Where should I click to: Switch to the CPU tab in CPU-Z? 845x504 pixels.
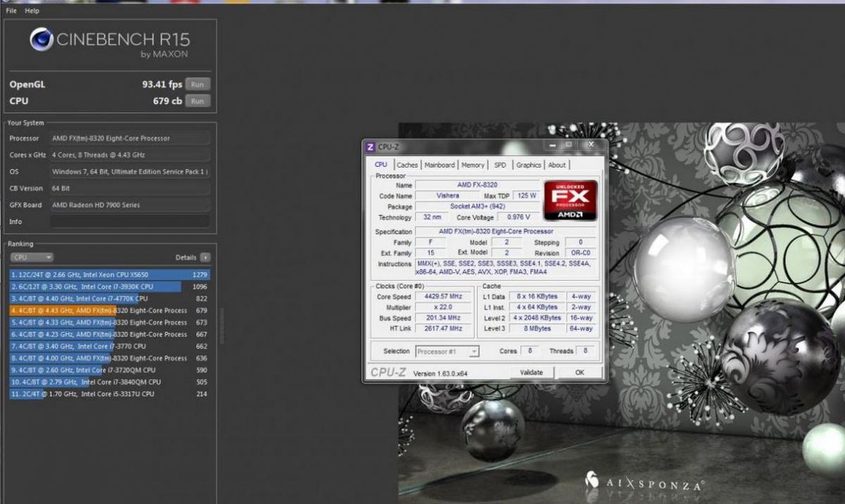[381, 165]
